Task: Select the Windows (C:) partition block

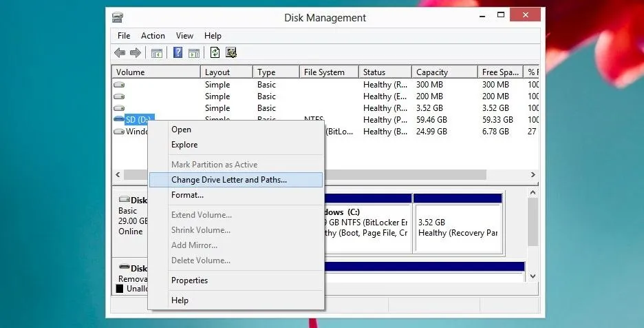Action: pyautogui.click(x=367, y=223)
